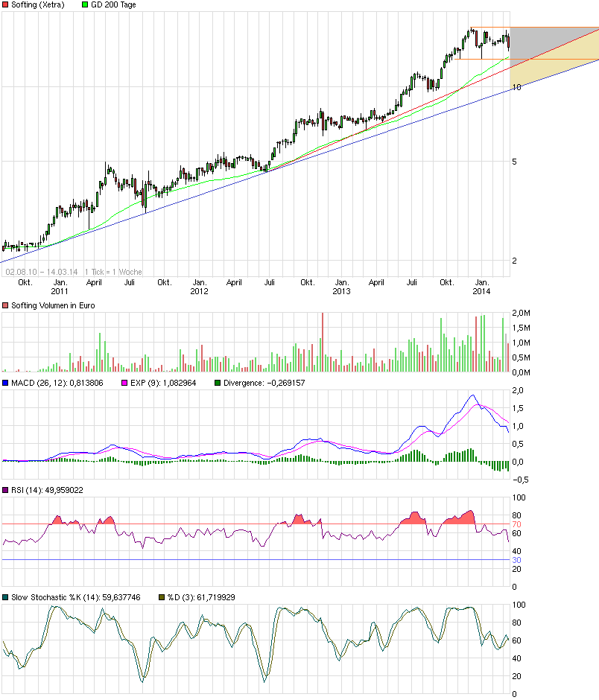Click the blue MACD legend swatch
The height and width of the screenshot is (700, 599).
pos(5,383)
